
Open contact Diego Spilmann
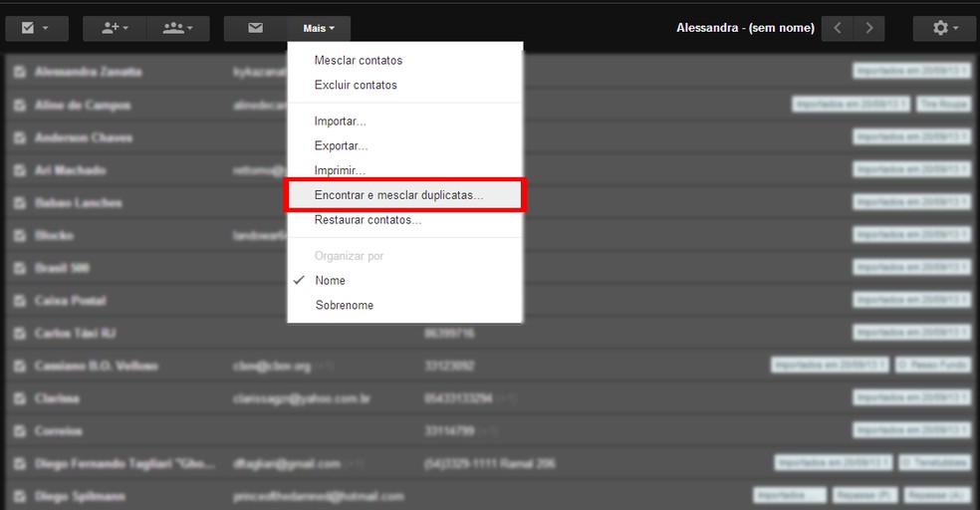coord(80,496)
